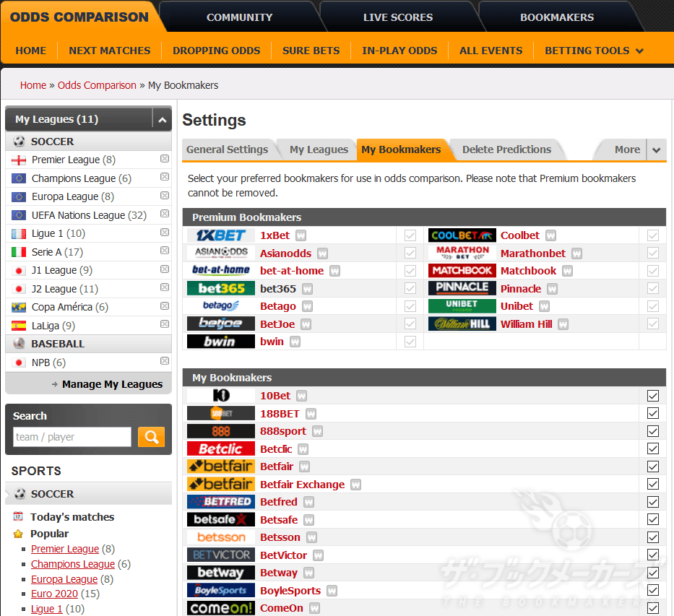The width and height of the screenshot is (674, 616).
Task: Open info icon next to Betfair Exchange
Action: click(355, 485)
